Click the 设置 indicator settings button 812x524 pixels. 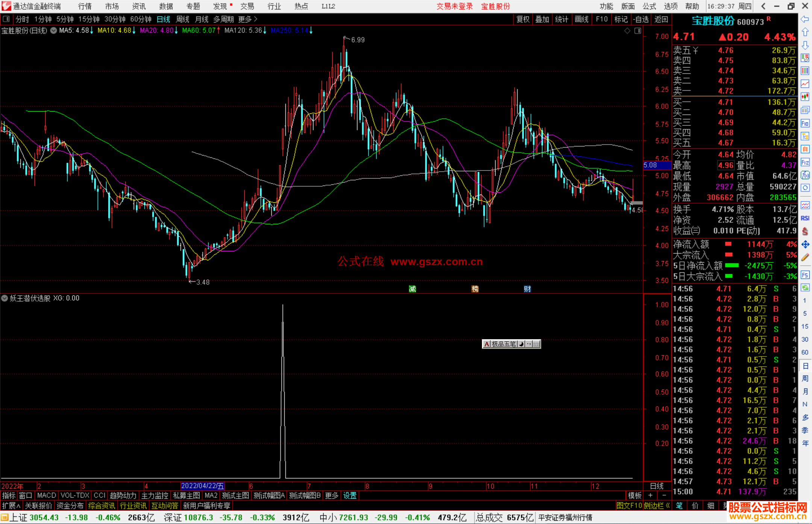coord(350,495)
